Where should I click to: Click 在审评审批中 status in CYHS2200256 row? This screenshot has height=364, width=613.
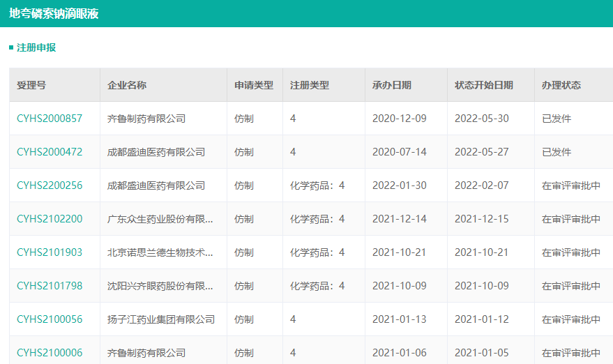[570, 185]
